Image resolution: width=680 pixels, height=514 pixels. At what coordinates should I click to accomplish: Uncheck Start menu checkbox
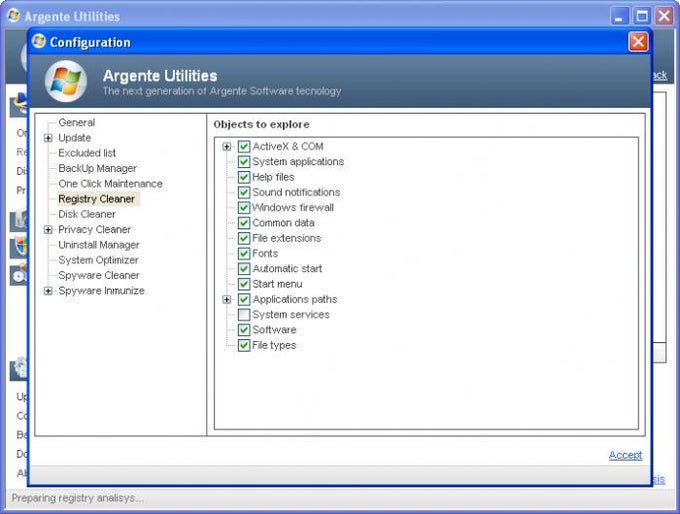point(244,284)
